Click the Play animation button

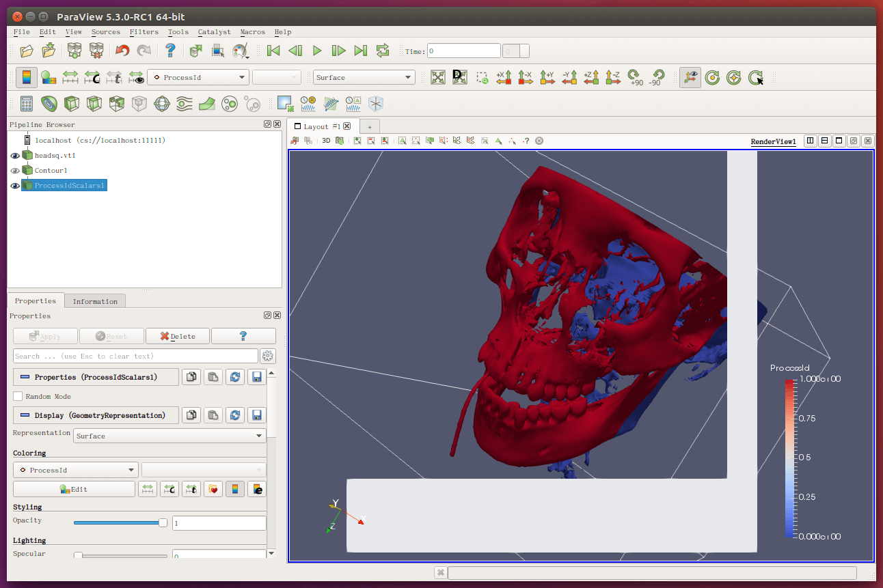pos(316,51)
